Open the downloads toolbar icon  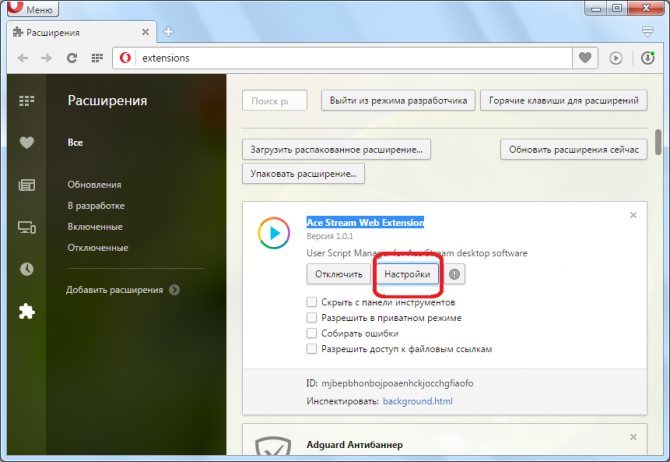tap(648, 58)
